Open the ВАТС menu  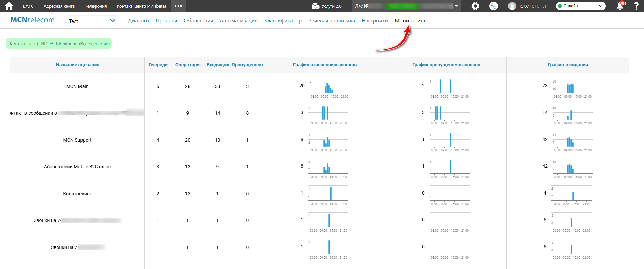(28, 6)
